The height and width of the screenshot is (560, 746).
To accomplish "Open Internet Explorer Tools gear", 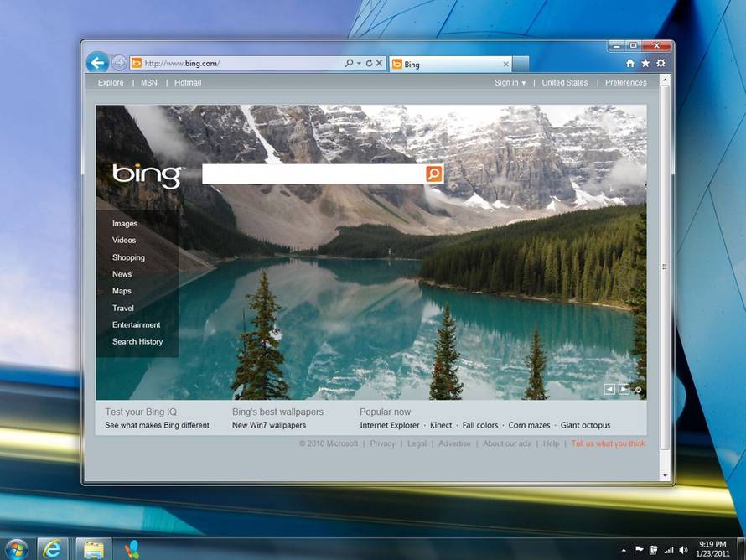I will pyautogui.click(x=661, y=63).
